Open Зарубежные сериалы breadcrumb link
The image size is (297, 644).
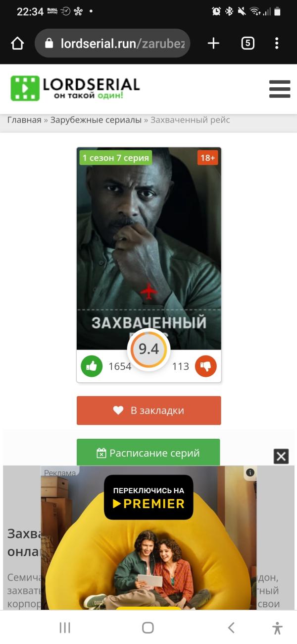click(96, 120)
